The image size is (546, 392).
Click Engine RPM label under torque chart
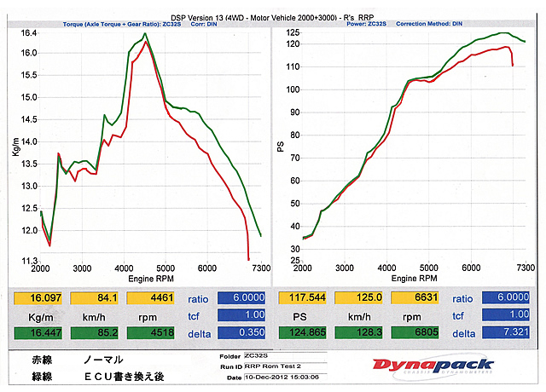(x=151, y=279)
